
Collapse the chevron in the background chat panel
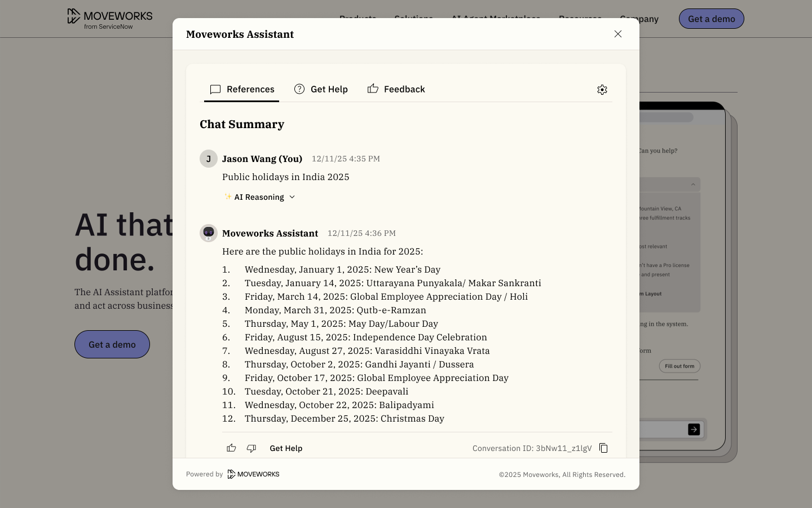tap(693, 185)
